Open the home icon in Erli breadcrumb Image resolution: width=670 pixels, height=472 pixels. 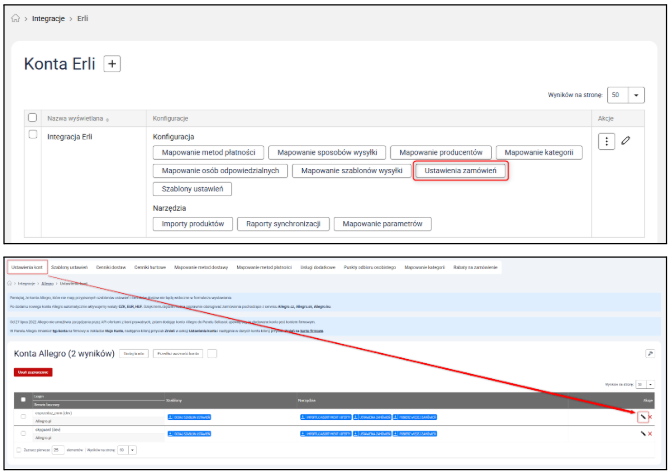pyautogui.click(x=15, y=18)
